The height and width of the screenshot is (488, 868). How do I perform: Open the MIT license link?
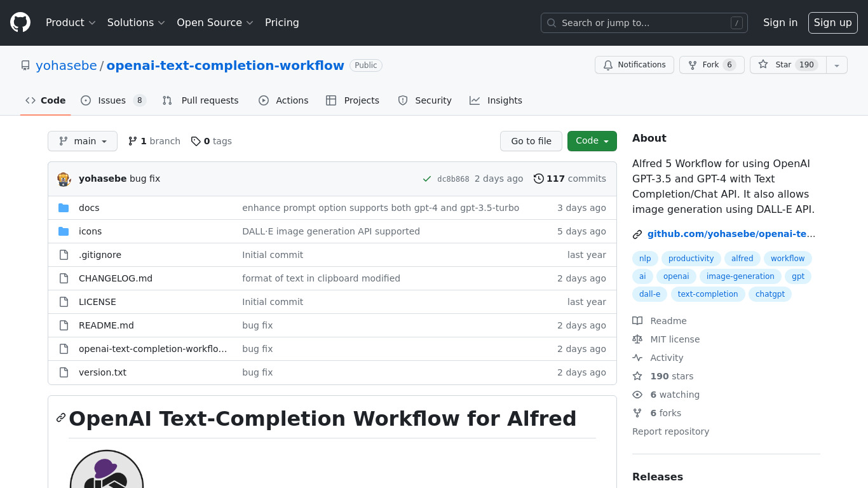point(666,339)
